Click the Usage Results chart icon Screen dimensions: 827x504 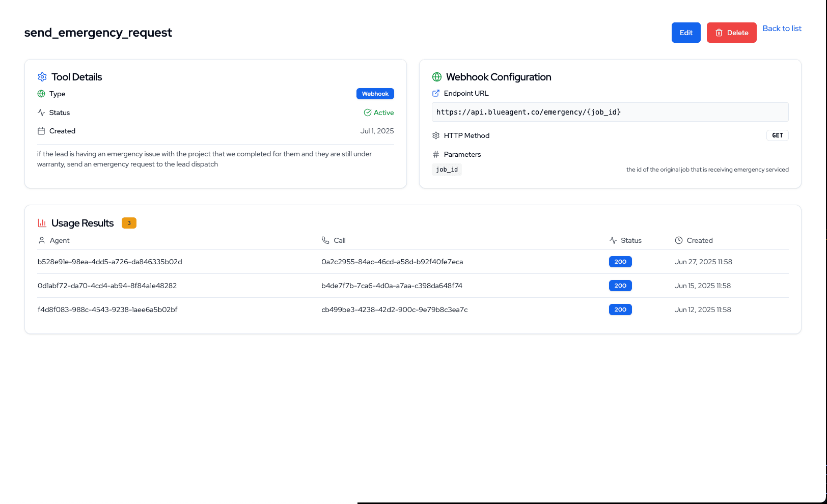pos(42,223)
